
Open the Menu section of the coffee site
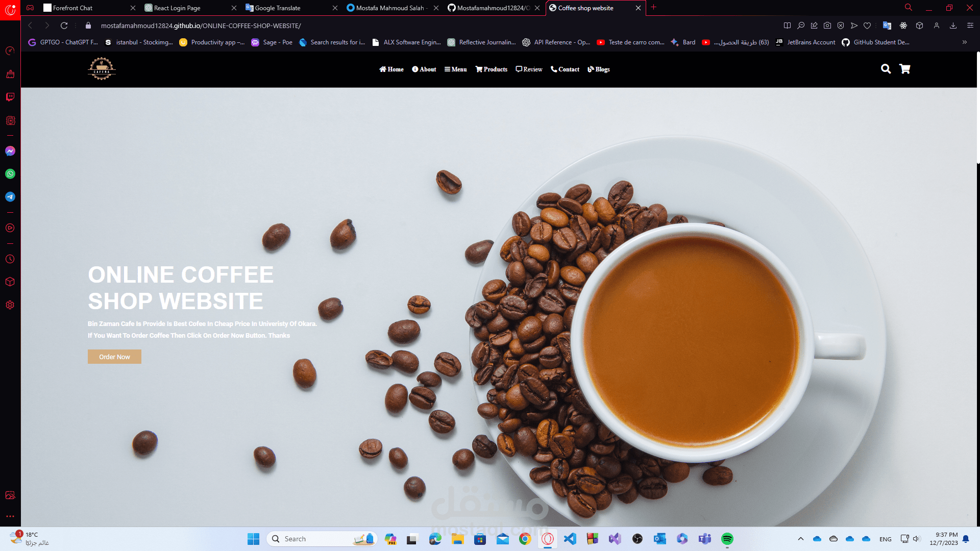click(x=455, y=69)
